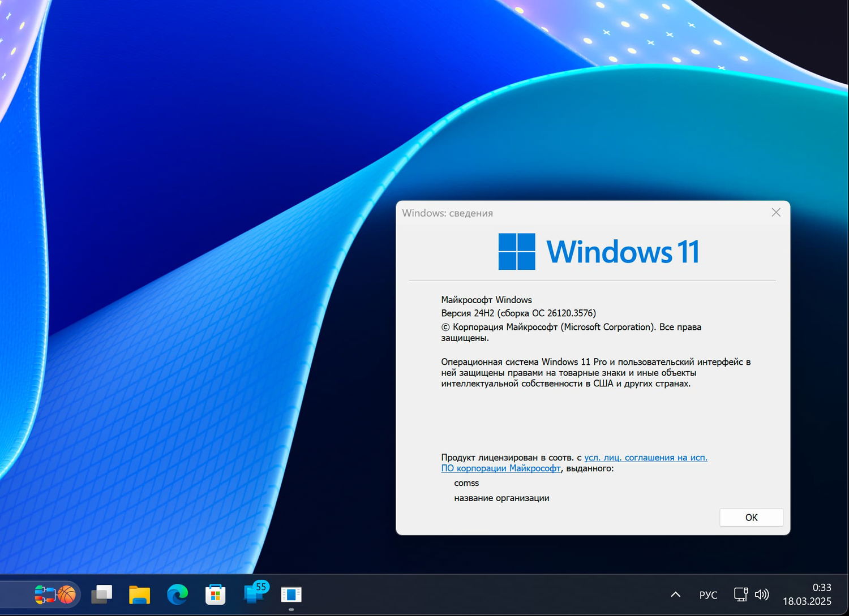Select the comss license owner text
This screenshot has width=849, height=616.
coord(466,483)
